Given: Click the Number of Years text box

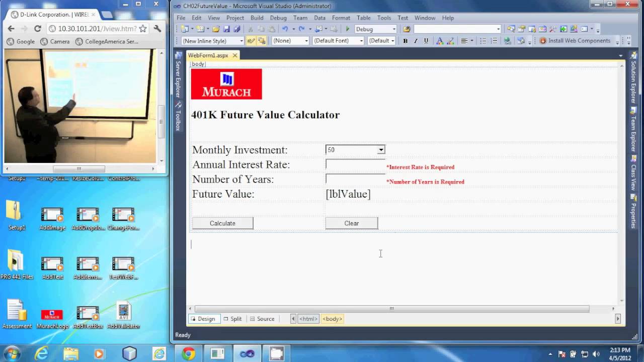Looking at the screenshot, I should [355, 179].
